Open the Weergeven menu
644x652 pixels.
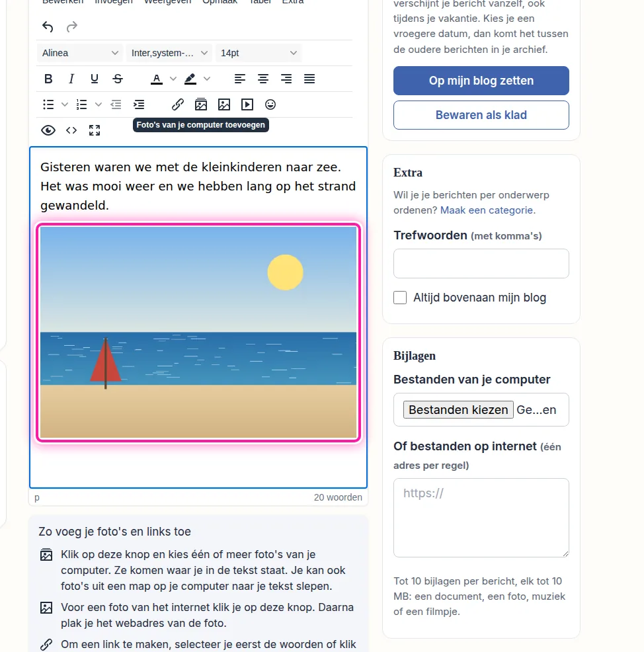167,2
